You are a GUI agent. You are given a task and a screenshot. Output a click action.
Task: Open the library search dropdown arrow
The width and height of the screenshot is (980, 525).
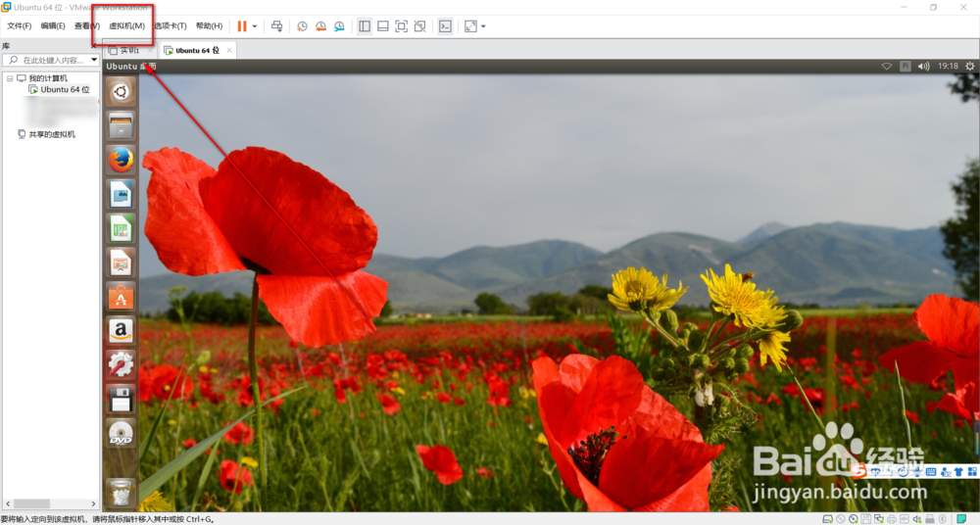94,60
